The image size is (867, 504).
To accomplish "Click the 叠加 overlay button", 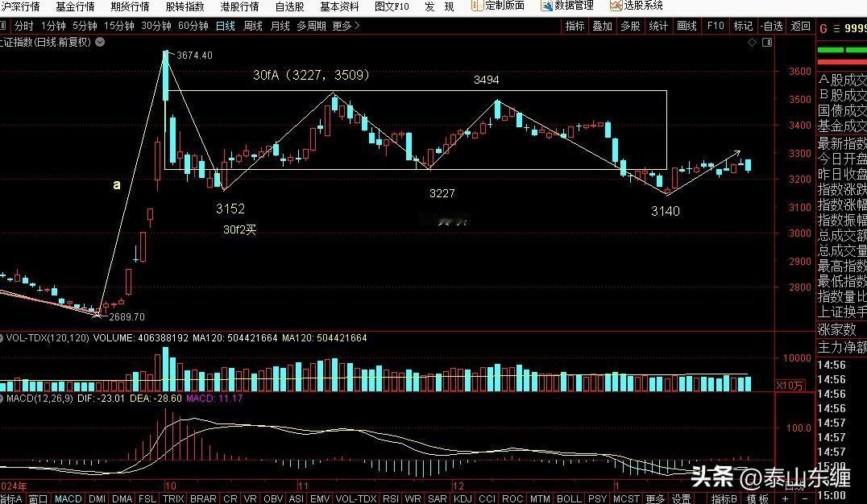I will pyautogui.click(x=602, y=26).
